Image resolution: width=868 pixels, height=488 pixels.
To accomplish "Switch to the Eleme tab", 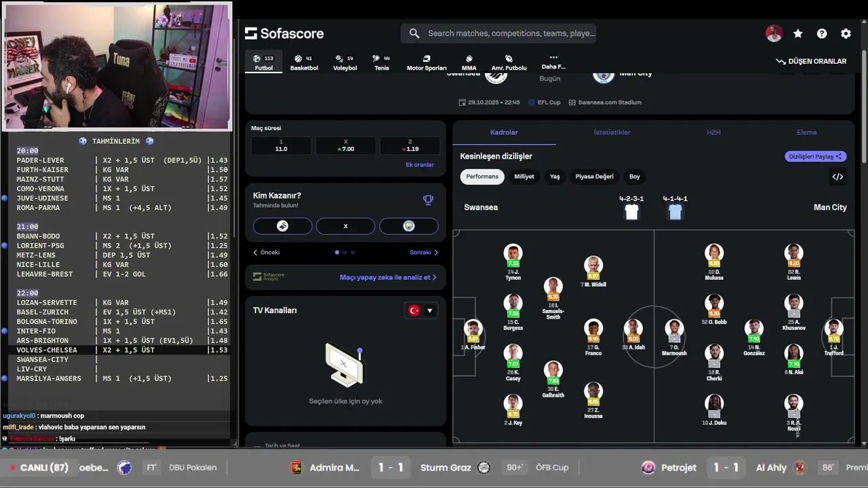I will tap(806, 132).
